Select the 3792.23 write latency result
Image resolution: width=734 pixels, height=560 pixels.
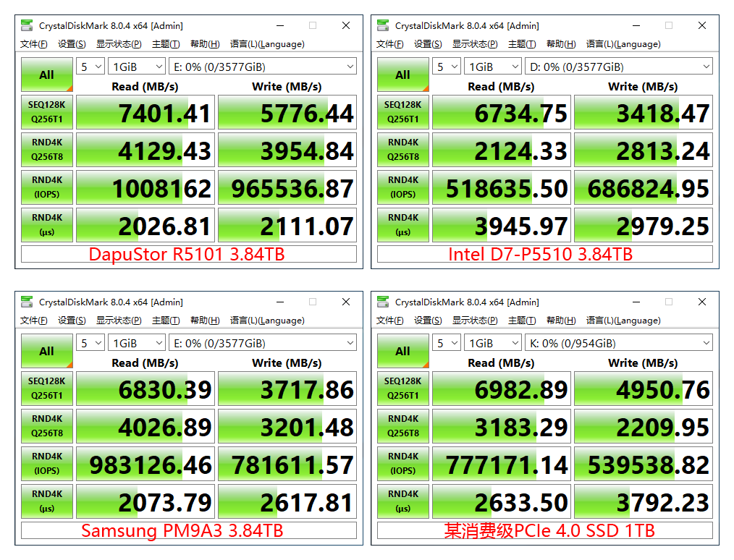[644, 501]
